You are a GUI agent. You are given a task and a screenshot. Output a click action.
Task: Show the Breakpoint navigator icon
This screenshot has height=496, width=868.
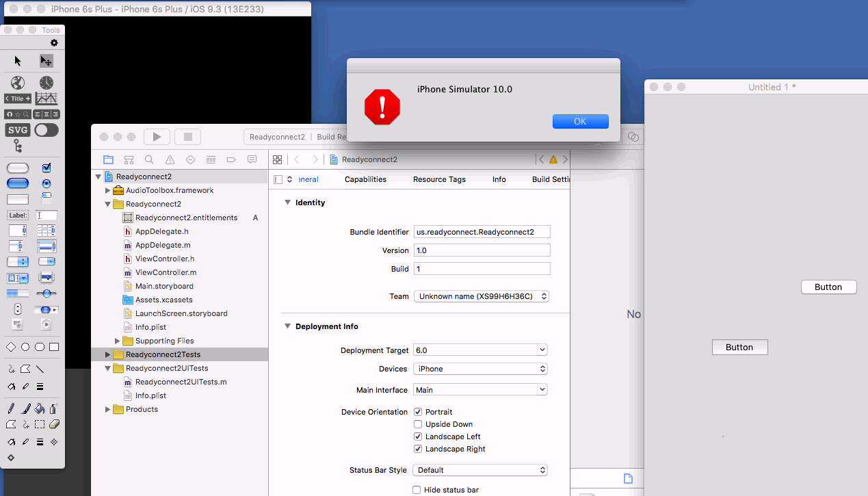click(x=231, y=160)
